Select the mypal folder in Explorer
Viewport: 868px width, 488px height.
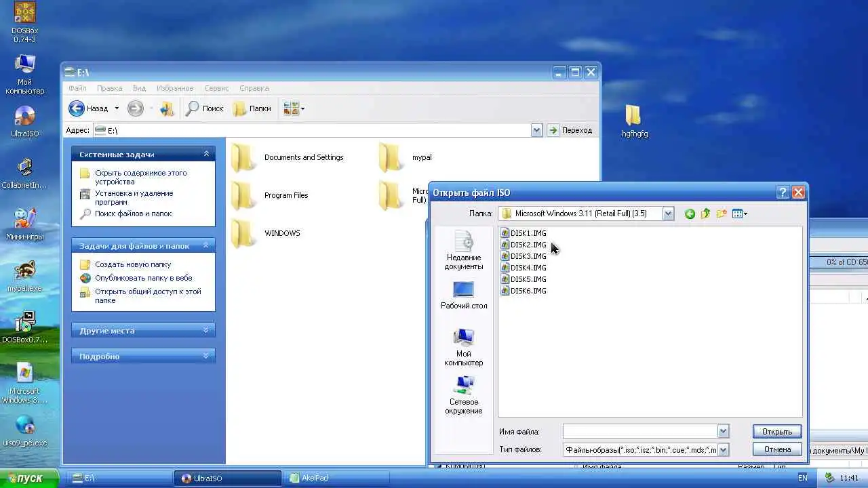pos(406,157)
